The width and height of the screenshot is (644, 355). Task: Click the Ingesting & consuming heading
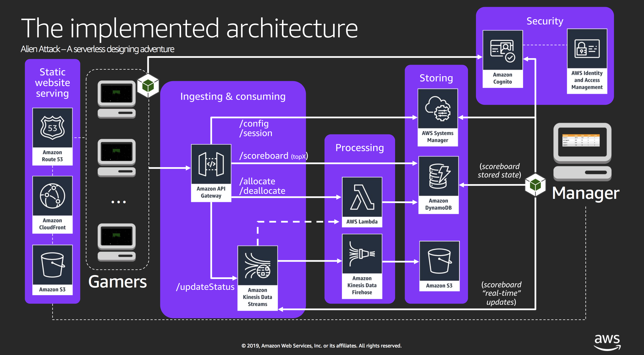233,97
